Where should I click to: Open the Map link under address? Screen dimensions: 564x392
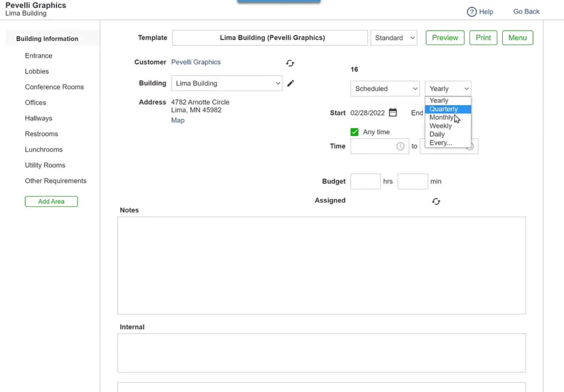pyautogui.click(x=178, y=120)
